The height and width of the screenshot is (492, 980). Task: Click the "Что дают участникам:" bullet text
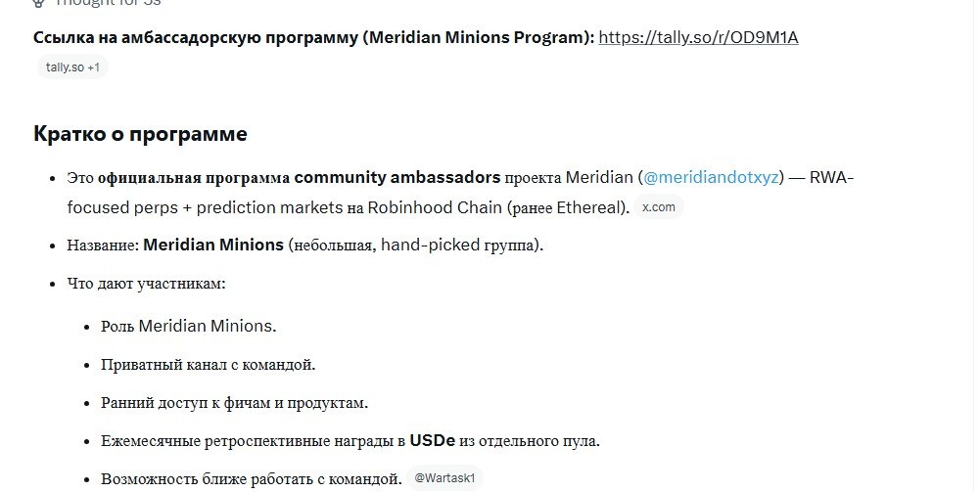(146, 284)
